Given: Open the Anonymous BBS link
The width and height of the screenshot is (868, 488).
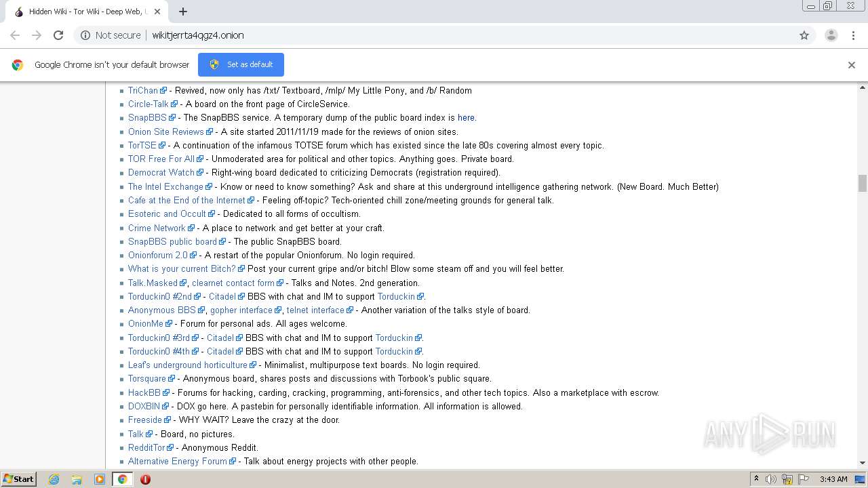Looking at the screenshot, I should [161, 310].
